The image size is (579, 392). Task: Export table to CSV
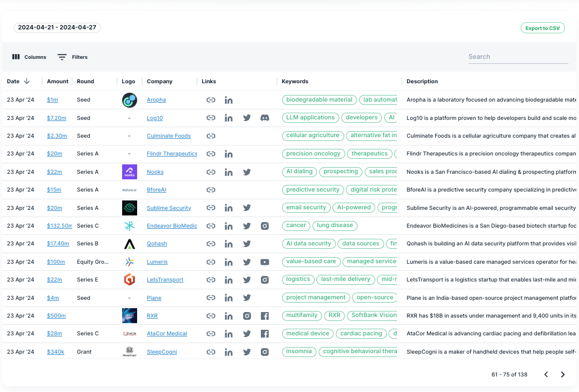coord(542,28)
